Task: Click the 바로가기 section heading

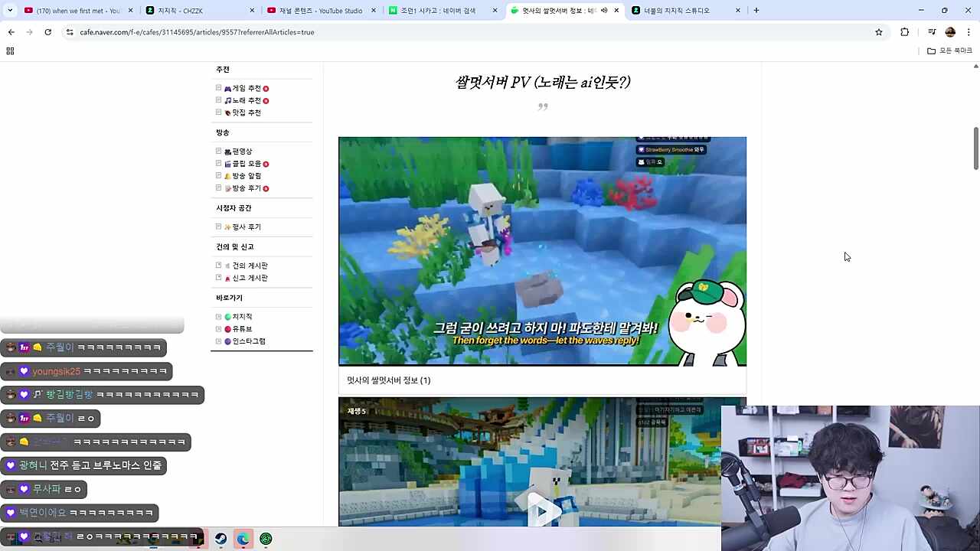Action: [x=229, y=298]
